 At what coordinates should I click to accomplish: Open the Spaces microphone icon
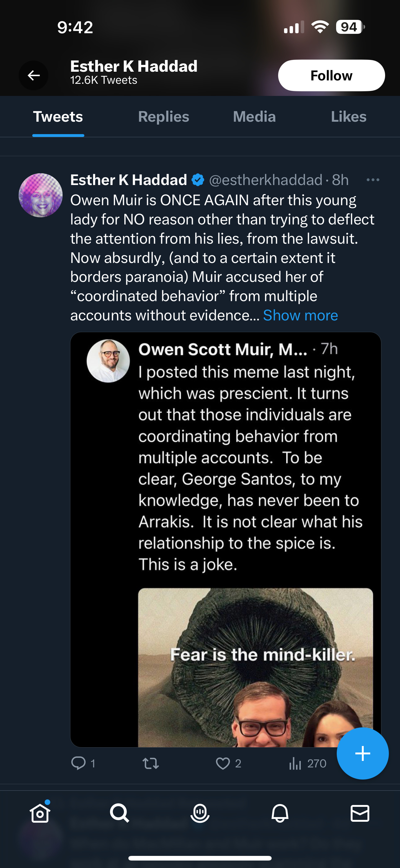(x=200, y=813)
